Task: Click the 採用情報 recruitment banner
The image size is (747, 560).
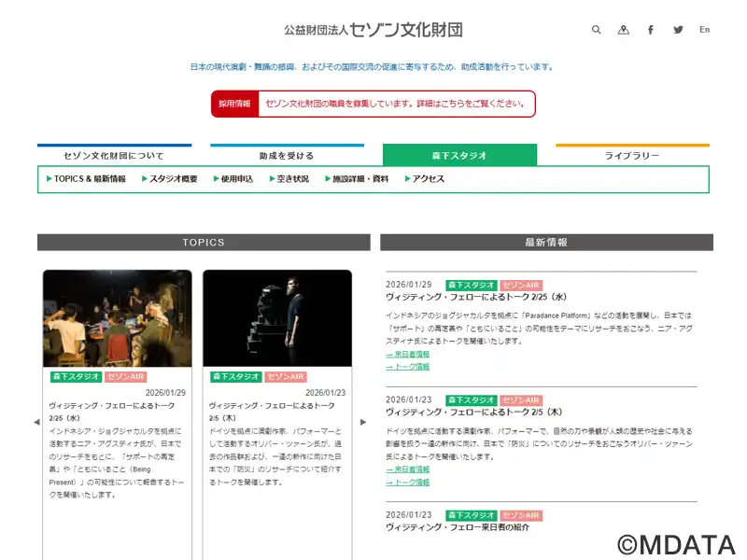Action: [x=373, y=104]
